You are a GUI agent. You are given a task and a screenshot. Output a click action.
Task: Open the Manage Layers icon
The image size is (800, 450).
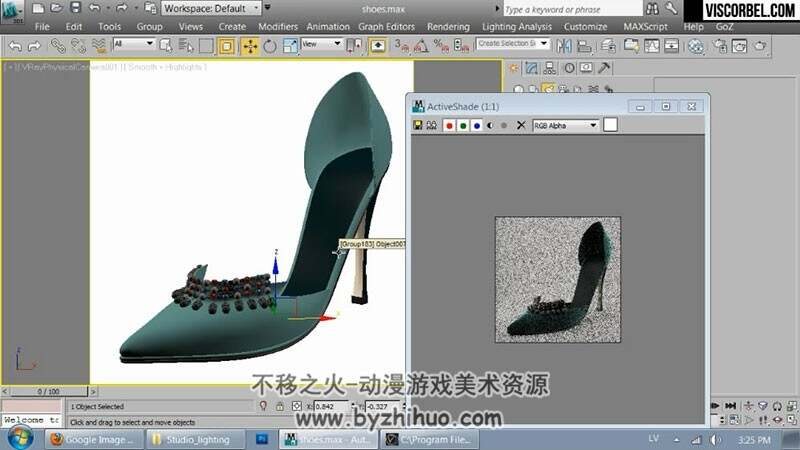pyautogui.click(x=608, y=46)
